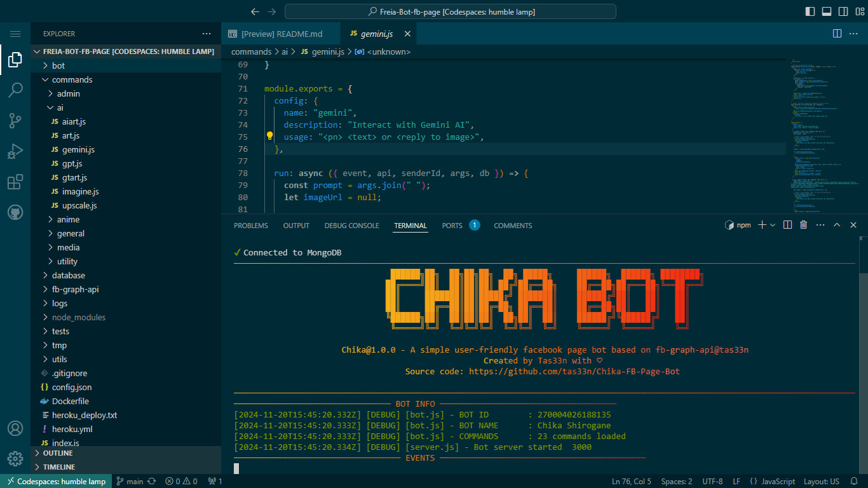Toggle the secondary sidebar layout button
868x488 pixels.
coord(843,11)
